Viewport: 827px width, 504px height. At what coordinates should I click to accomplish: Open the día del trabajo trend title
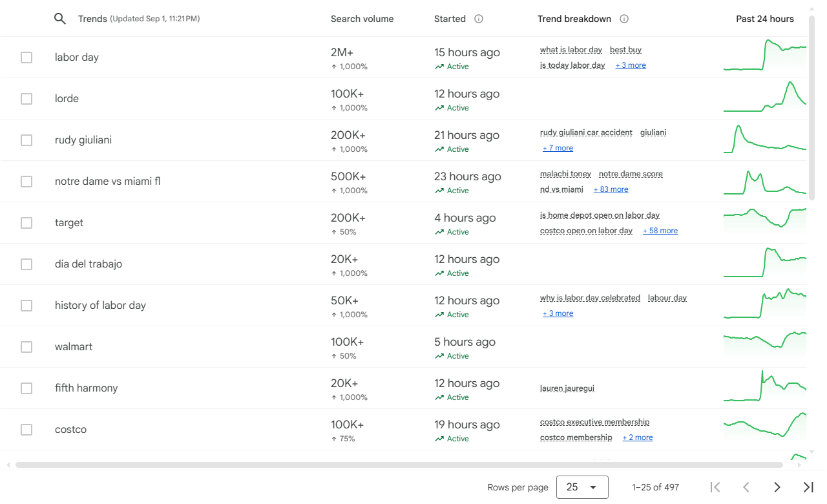[x=89, y=264]
